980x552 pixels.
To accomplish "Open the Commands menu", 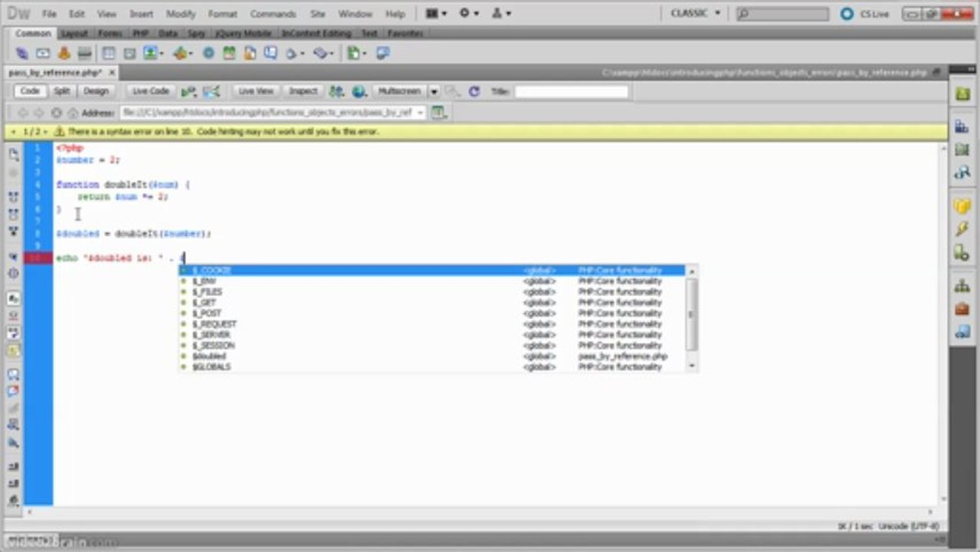I will (273, 14).
